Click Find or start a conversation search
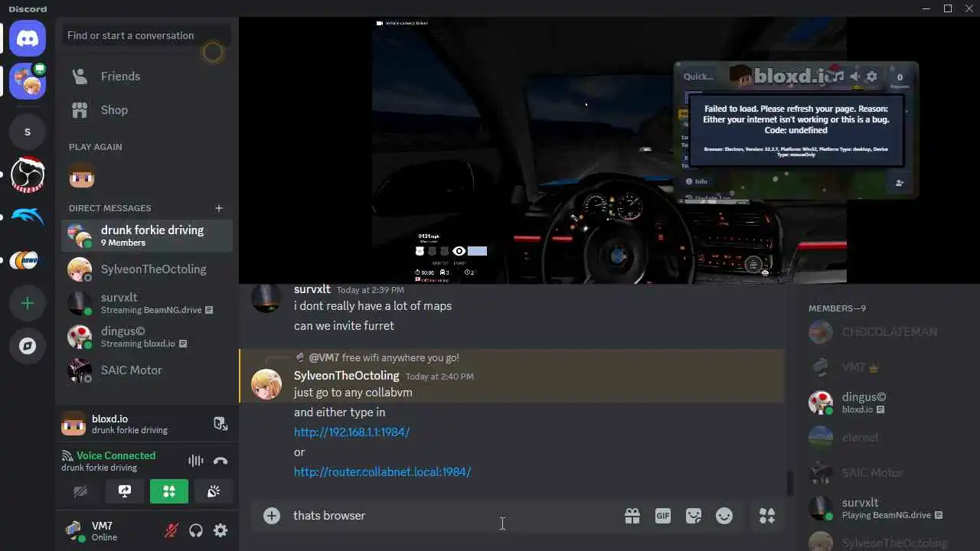 click(147, 35)
